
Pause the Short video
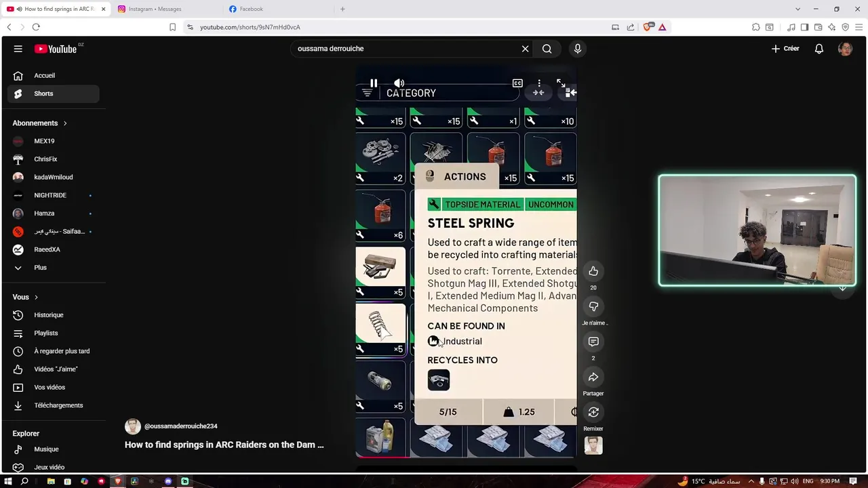click(x=374, y=83)
